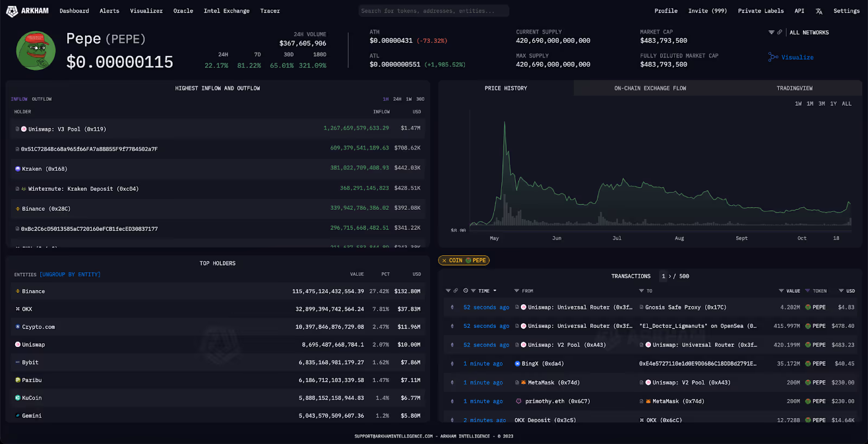Open Intel Exchange from the navigation
Viewport: 868px width, 444px height.
coord(227,11)
